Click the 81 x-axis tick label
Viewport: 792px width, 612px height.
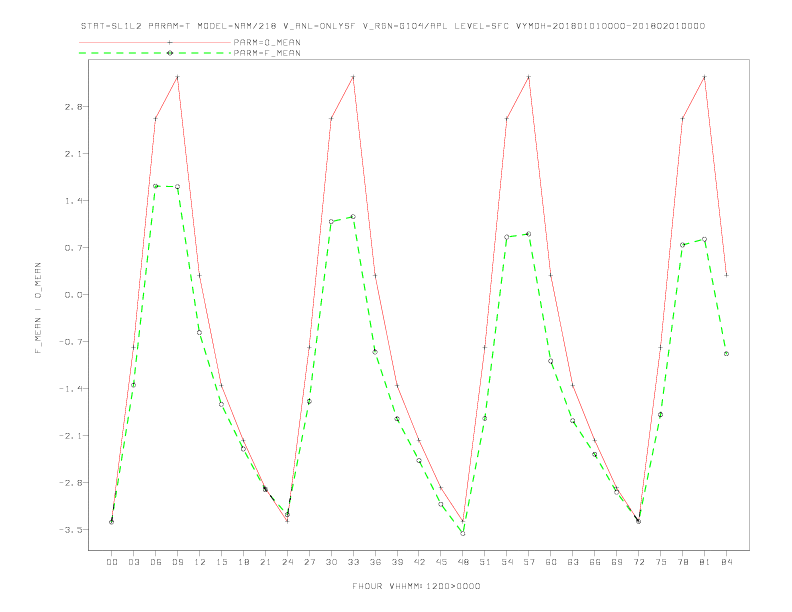pyautogui.click(x=705, y=562)
